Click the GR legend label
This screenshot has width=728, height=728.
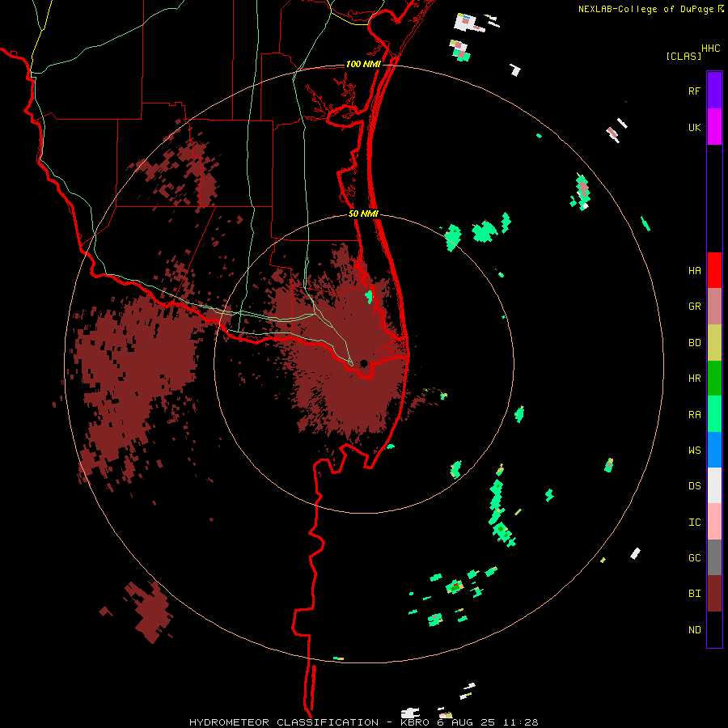(694, 307)
